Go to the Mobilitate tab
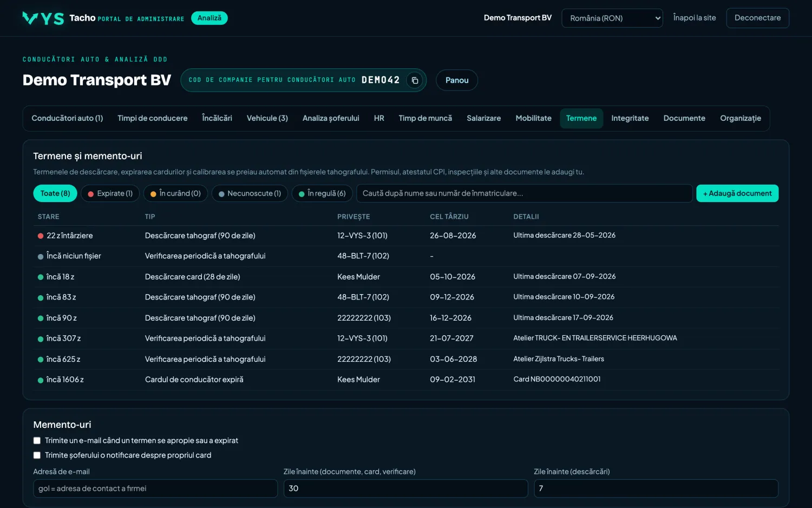 pyautogui.click(x=534, y=118)
